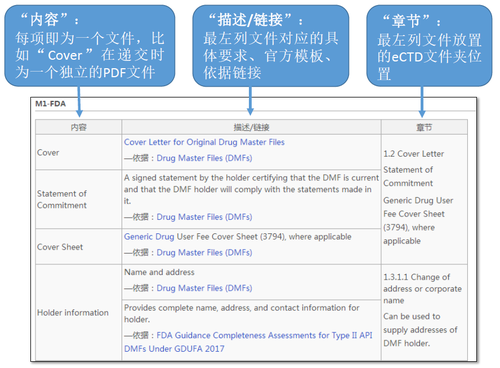The height and width of the screenshot is (368, 500).
Task: Open the Drug Master Files link under Statement of Commitment
Action: 204,217
